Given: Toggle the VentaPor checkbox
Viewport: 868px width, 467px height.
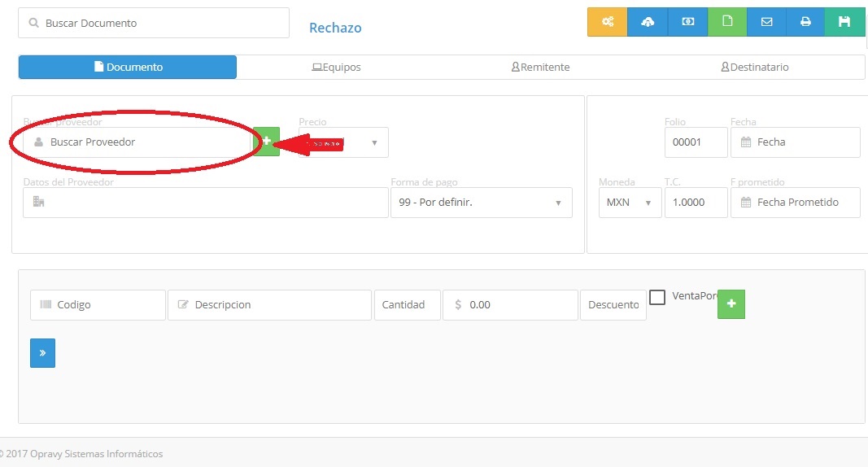Looking at the screenshot, I should [657, 297].
